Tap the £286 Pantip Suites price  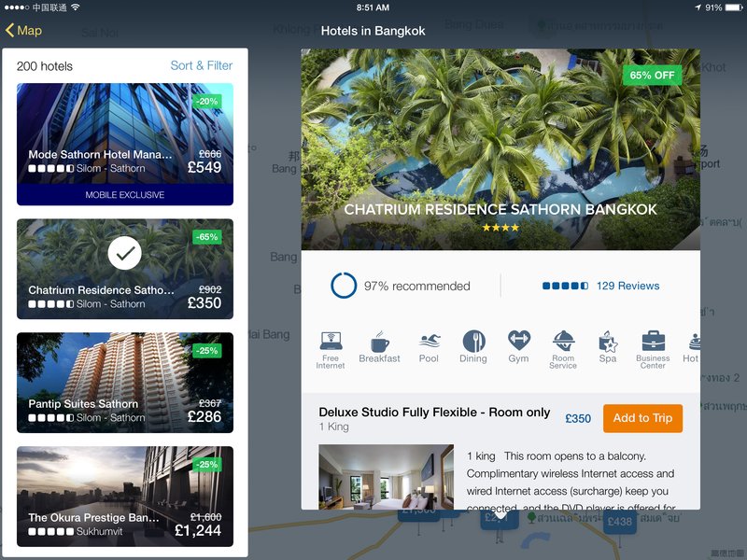(x=204, y=416)
